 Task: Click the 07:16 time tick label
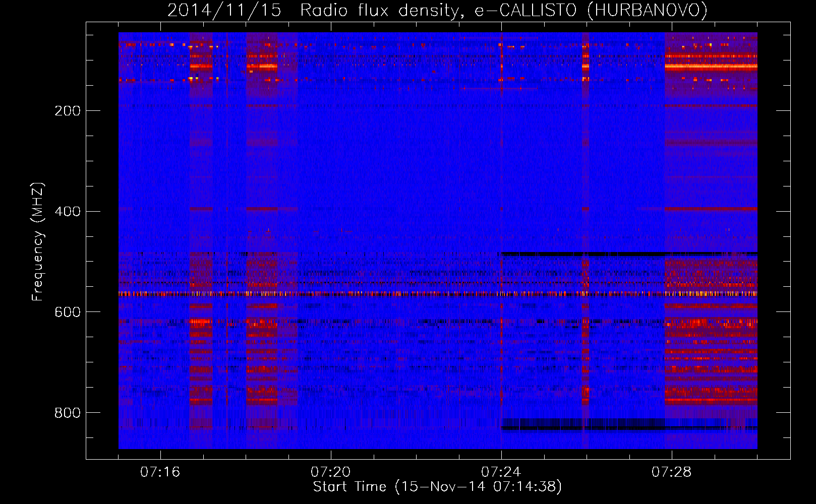pyautogui.click(x=160, y=472)
